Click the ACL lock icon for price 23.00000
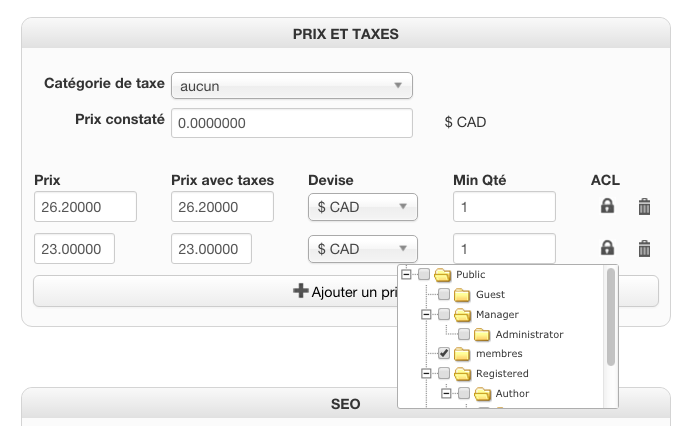 click(x=607, y=248)
